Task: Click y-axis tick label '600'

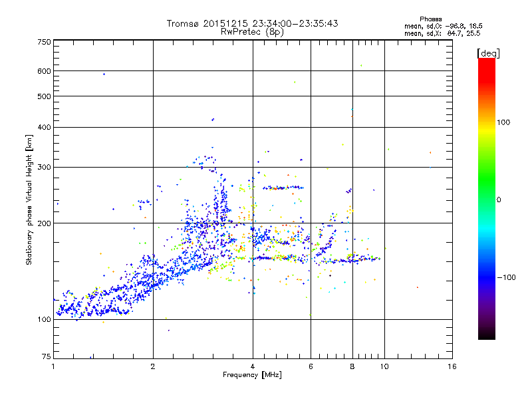Action: (45, 71)
